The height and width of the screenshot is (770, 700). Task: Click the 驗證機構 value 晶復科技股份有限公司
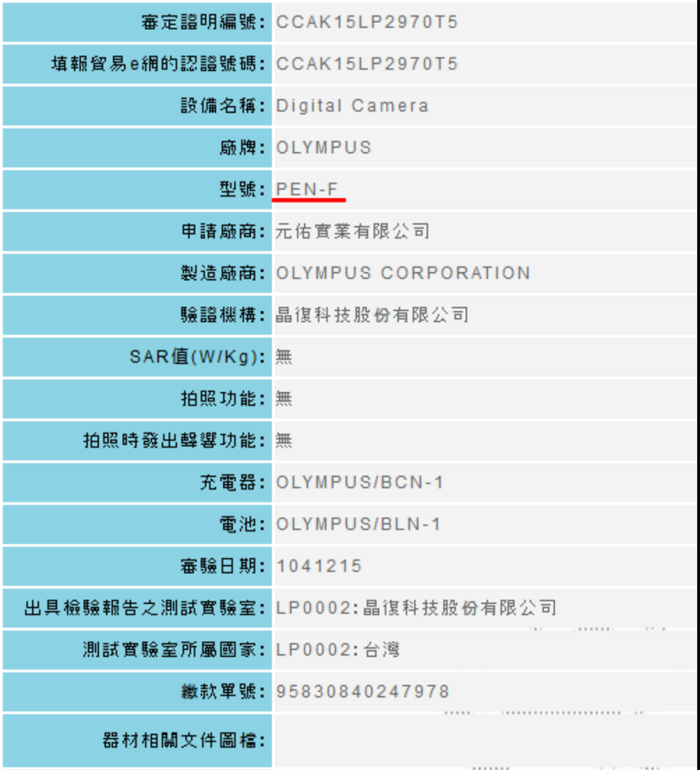click(x=372, y=315)
